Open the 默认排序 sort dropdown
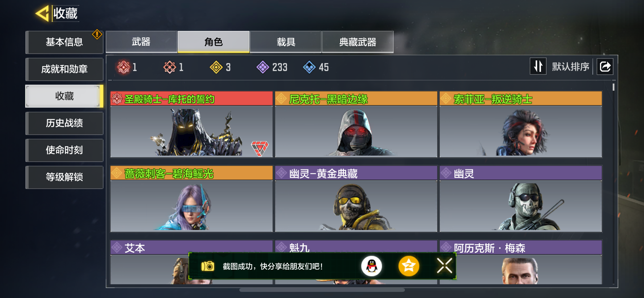The image size is (644, 298). (570, 67)
